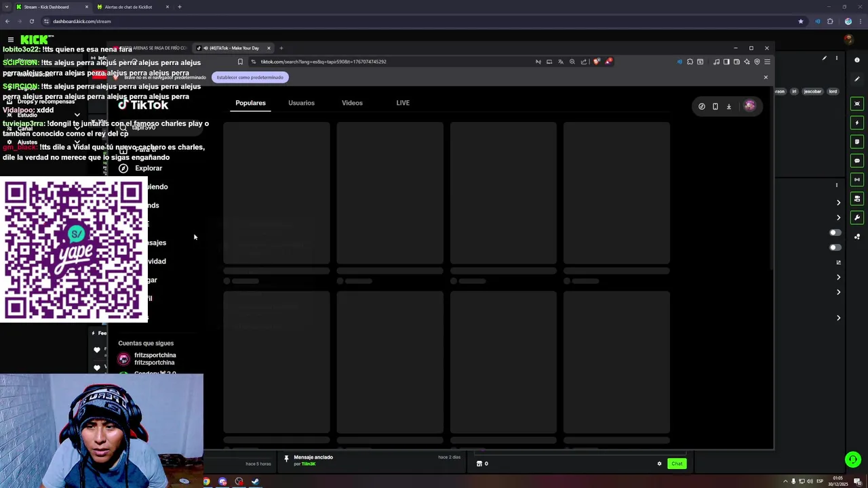This screenshot has height=488, width=868.
Task: Select the Kick stream preview panel icon
Action: 857,104
